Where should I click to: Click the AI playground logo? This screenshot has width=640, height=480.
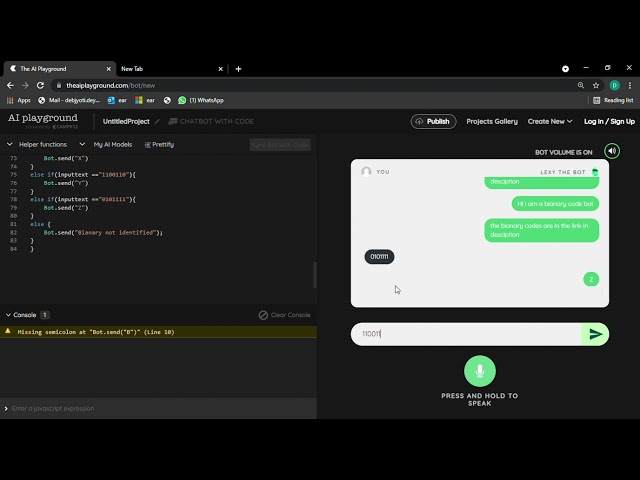click(43, 121)
